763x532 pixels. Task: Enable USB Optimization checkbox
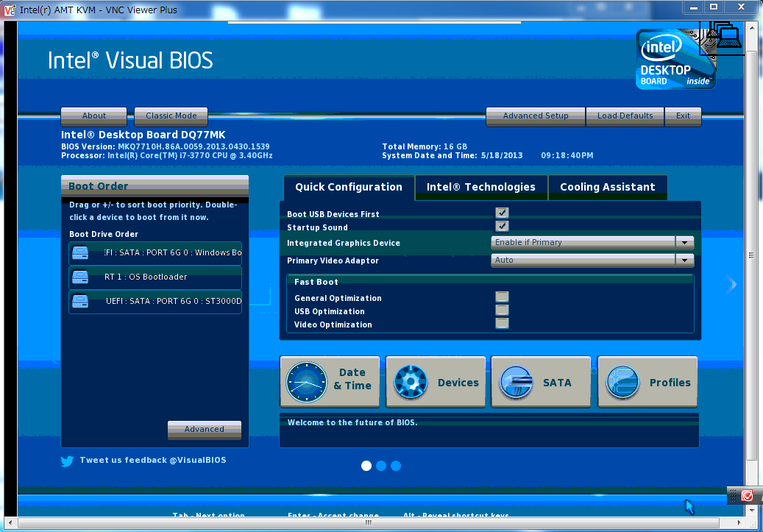point(502,310)
